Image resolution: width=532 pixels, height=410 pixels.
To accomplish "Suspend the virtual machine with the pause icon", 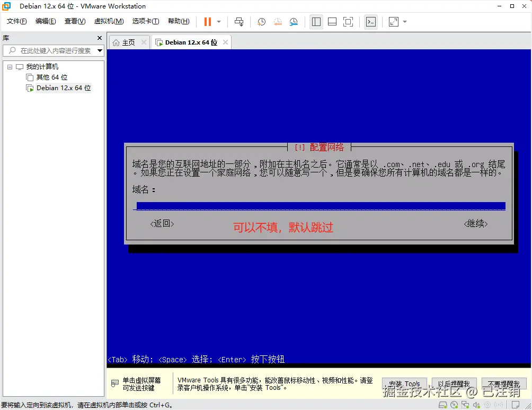I will pyautogui.click(x=208, y=22).
